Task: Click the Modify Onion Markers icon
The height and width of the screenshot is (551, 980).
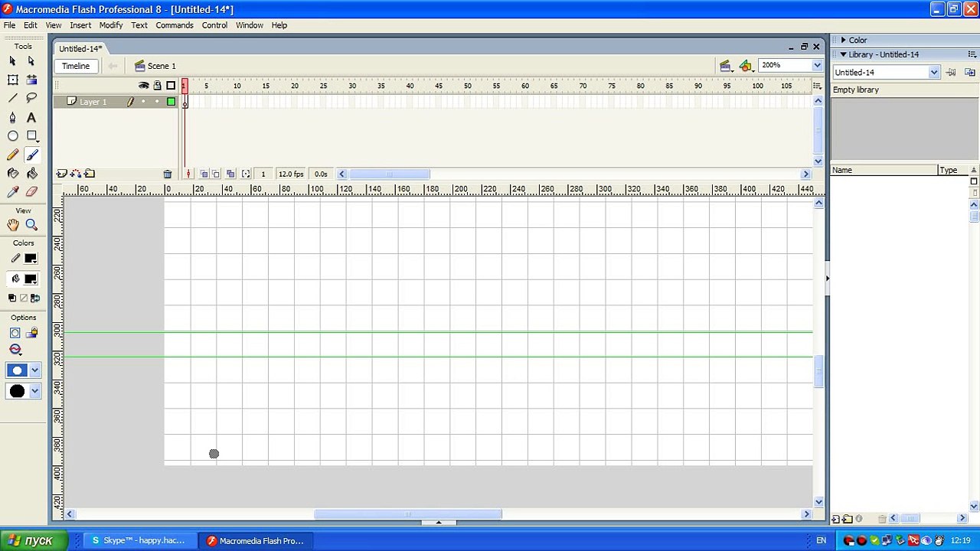Action: tap(246, 174)
